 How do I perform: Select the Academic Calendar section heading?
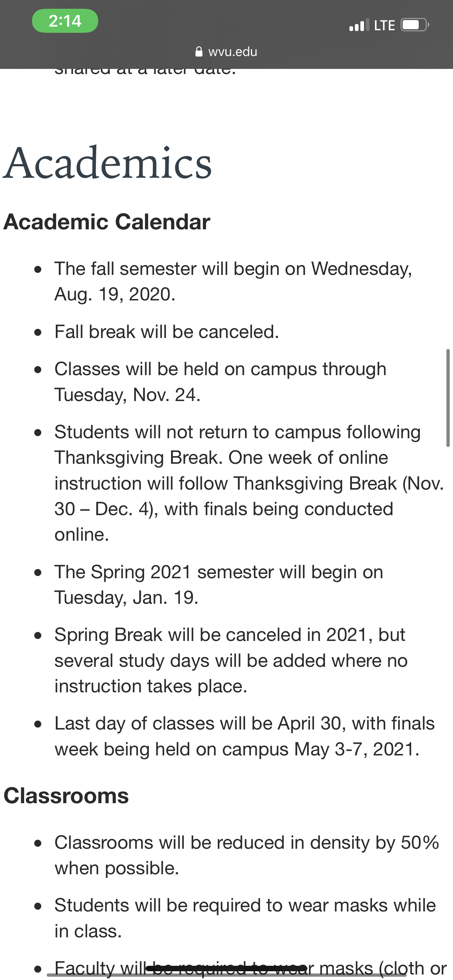pyautogui.click(x=107, y=222)
